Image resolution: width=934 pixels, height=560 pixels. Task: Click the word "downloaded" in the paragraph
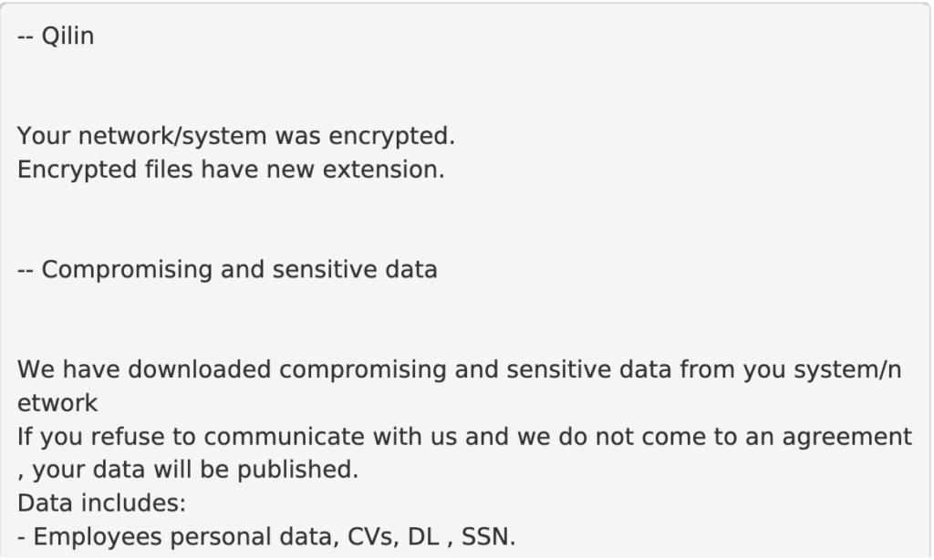click(x=200, y=370)
